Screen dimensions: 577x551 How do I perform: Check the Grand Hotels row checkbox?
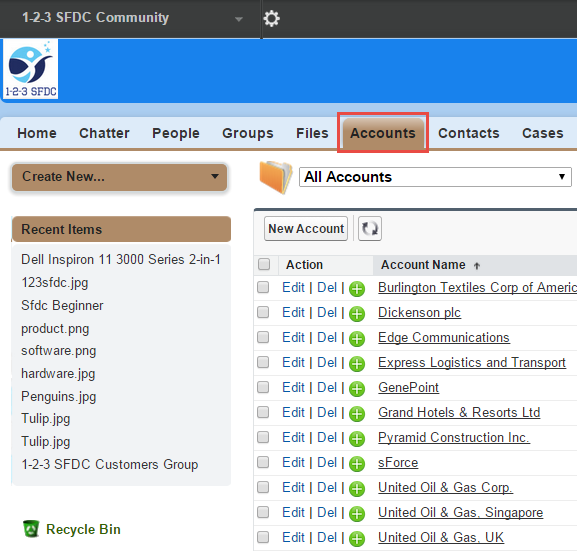coord(263,412)
